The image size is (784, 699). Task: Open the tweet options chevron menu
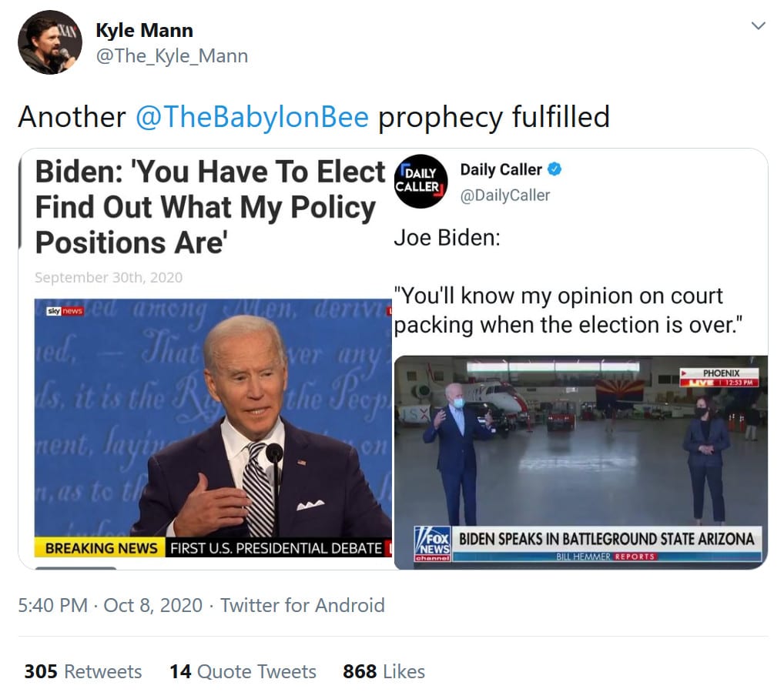point(758,26)
